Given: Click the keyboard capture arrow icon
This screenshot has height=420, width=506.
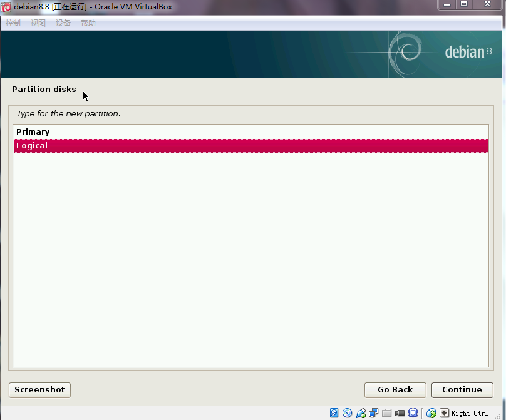Looking at the screenshot, I should point(444,413).
